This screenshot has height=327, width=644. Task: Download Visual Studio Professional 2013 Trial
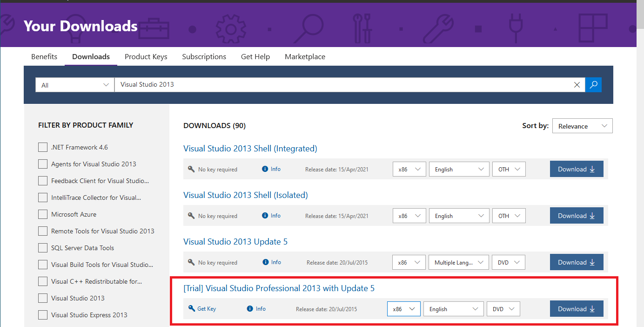pos(577,309)
